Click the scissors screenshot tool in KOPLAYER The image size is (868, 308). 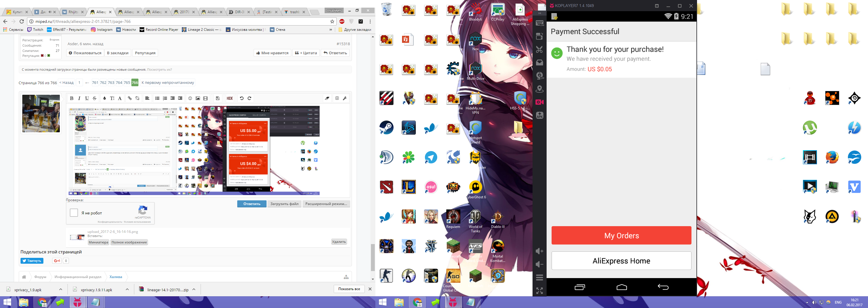click(540, 50)
